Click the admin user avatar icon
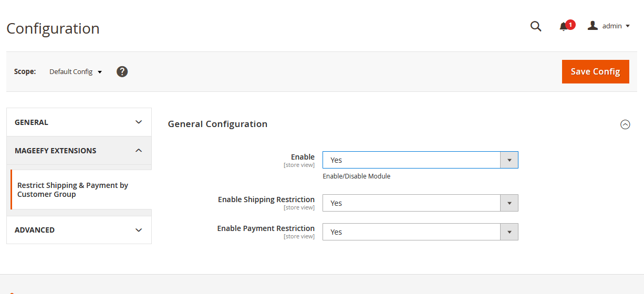This screenshot has height=294, width=644. coord(593,25)
